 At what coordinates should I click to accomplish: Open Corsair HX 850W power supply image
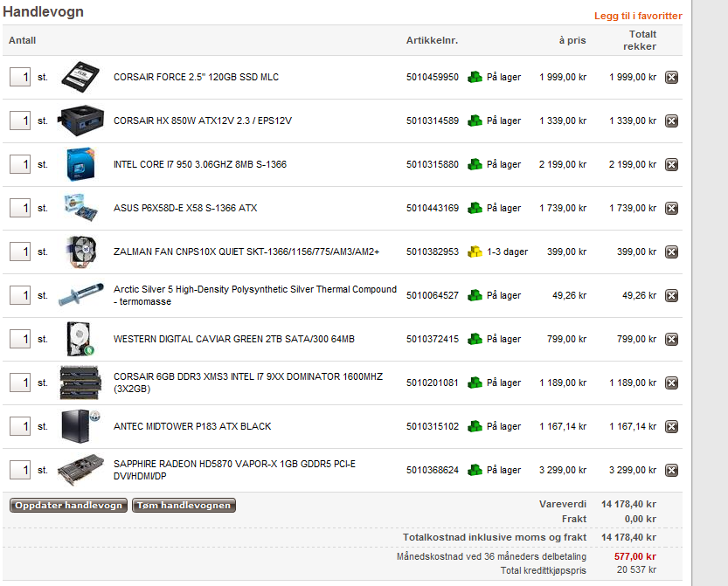pos(80,121)
